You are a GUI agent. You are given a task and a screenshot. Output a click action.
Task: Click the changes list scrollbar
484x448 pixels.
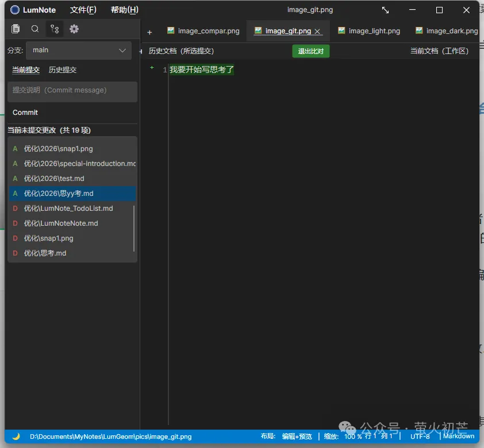coord(134,229)
